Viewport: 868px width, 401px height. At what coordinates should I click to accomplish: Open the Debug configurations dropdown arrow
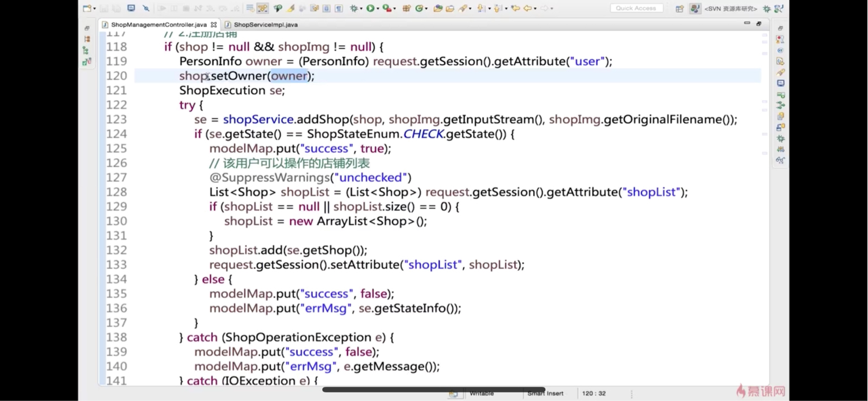[361, 9]
